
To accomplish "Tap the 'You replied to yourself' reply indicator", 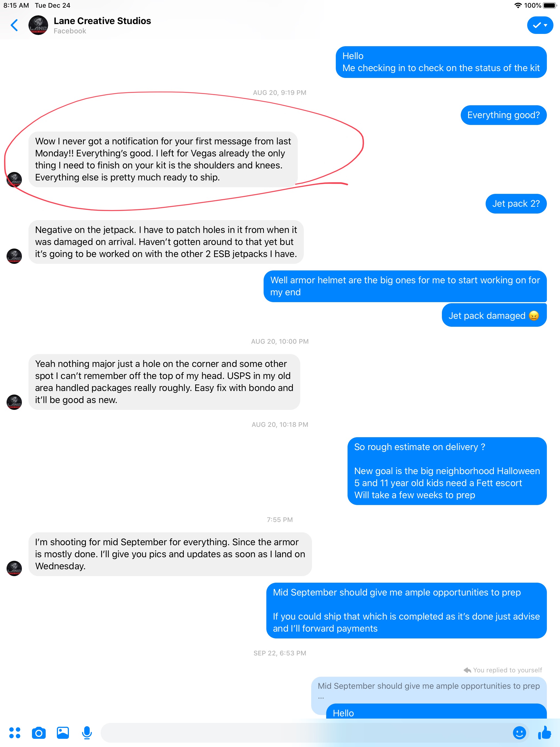I will click(x=503, y=670).
